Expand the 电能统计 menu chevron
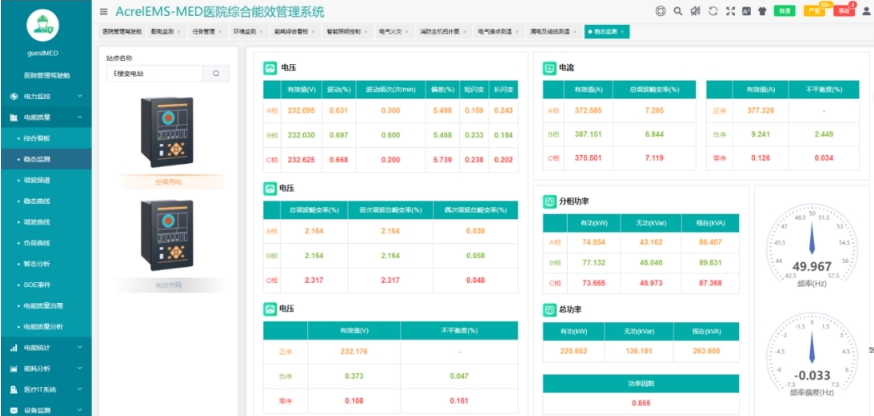 [x=80, y=348]
